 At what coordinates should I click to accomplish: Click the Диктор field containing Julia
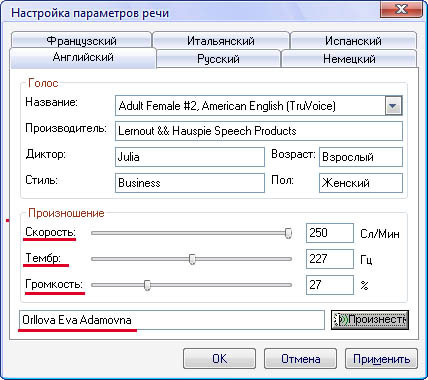190,157
